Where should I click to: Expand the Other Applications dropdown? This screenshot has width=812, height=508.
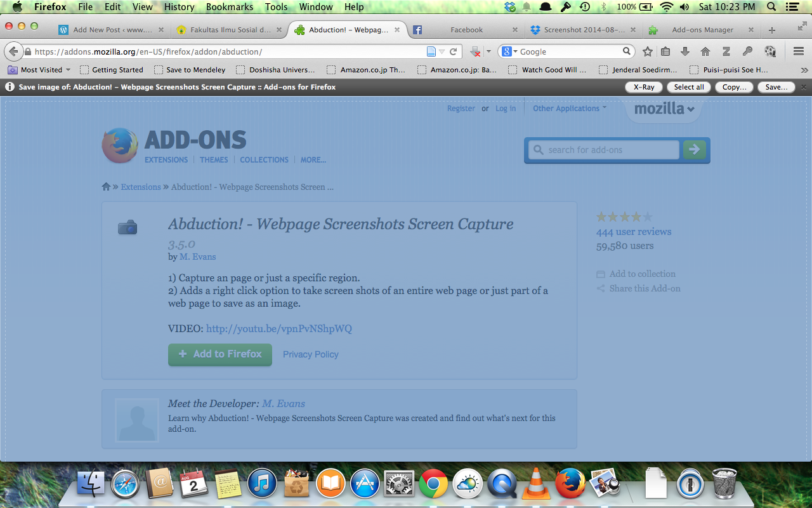pyautogui.click(x=569, y=109)
